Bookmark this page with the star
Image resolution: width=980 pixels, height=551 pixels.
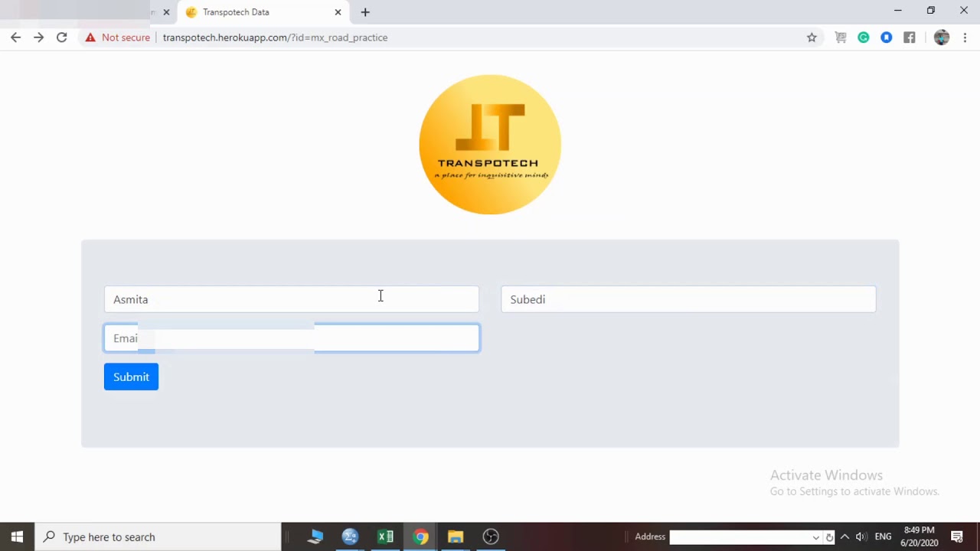(812, 37)
